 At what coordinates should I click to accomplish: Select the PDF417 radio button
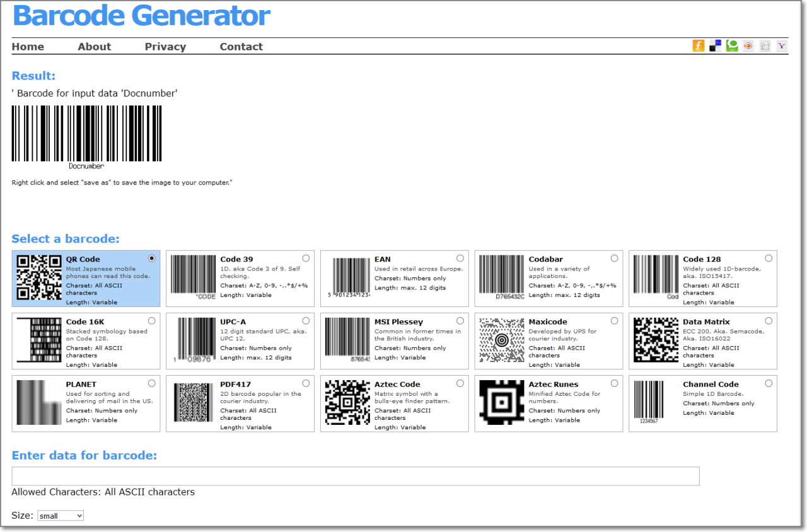(x=306, y=383)
